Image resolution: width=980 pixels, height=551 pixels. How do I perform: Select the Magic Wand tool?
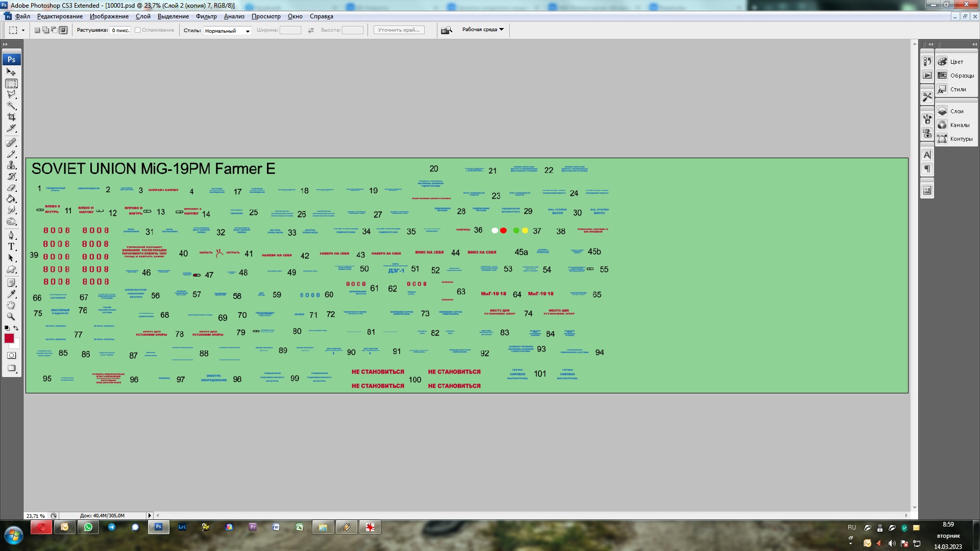11,106
